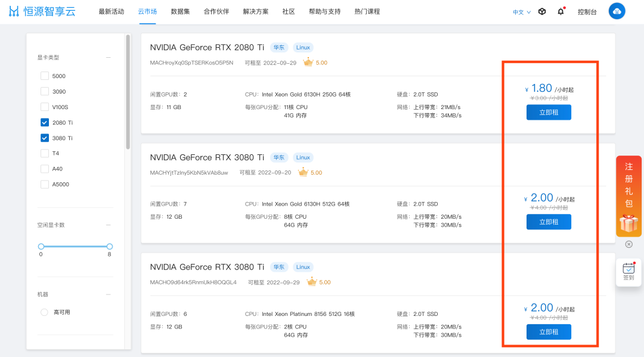This screenshot has width=644, height=357.
Task: Collapse the 显卡类型 filter section
Action: [x=109, y=57]
